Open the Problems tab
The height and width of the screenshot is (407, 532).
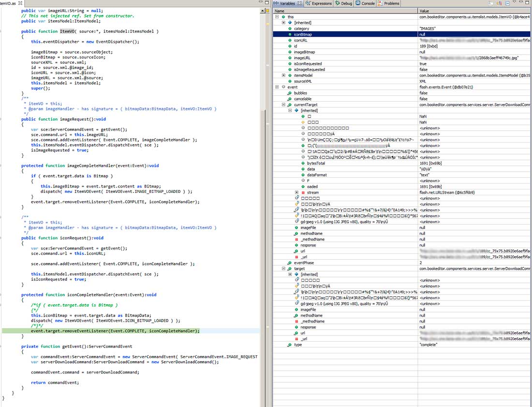388,3
